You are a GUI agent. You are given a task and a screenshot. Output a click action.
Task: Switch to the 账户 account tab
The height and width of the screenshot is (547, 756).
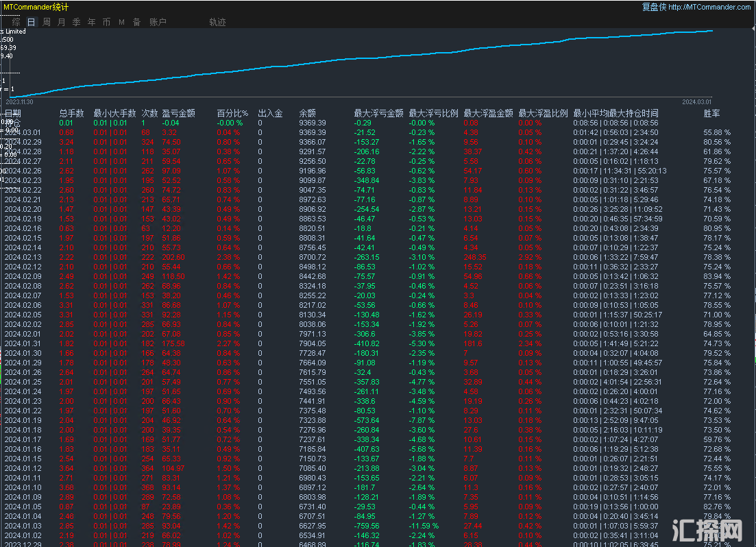[158, 22]
